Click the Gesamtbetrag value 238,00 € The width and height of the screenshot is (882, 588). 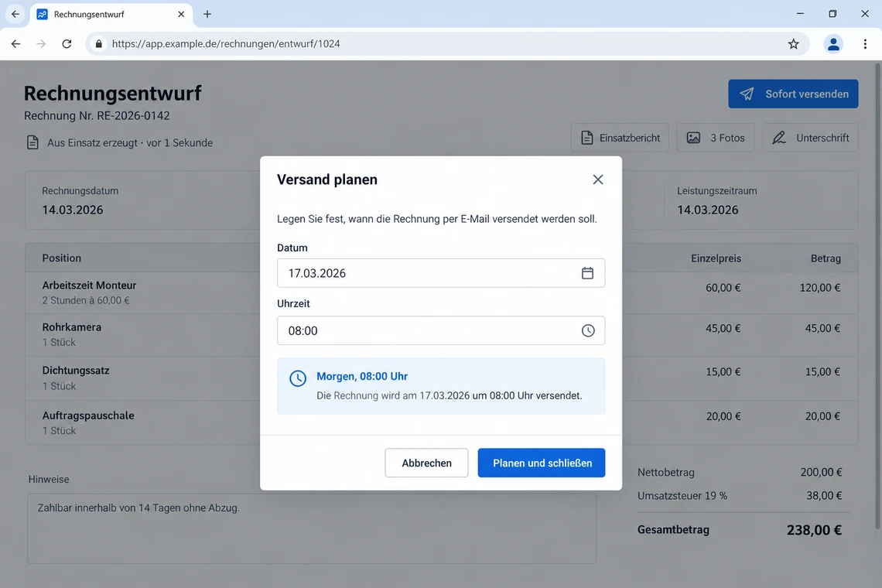[814, 530]
